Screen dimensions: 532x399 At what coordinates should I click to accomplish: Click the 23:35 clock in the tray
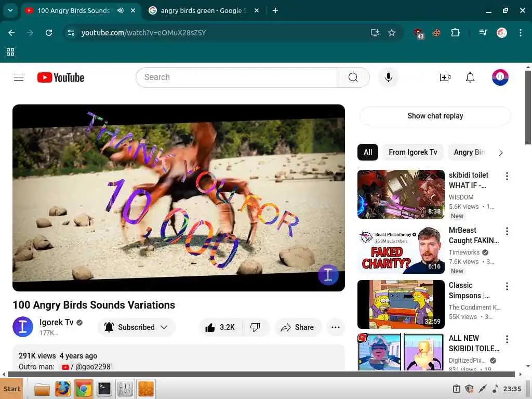pyautogui.click(x=512, y=389)
